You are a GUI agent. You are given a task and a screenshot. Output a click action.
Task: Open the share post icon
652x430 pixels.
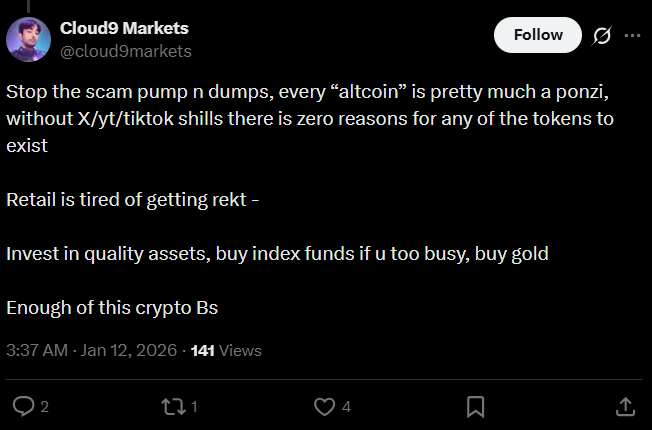click(x=624, y=406)
